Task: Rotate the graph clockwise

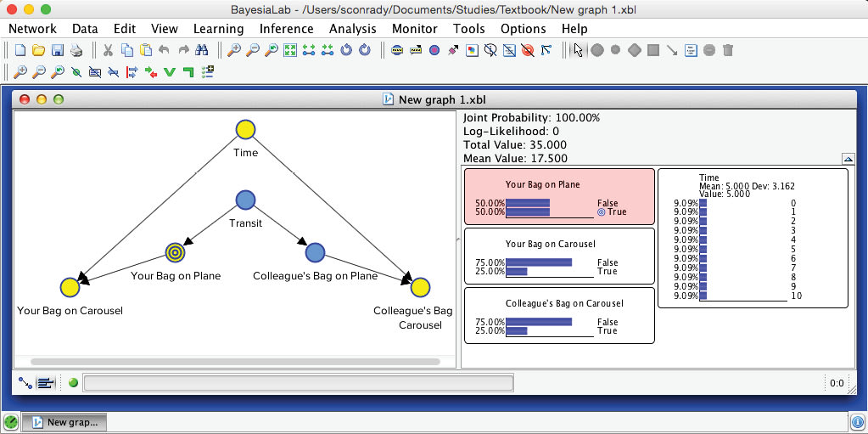Action: (365, 50)
